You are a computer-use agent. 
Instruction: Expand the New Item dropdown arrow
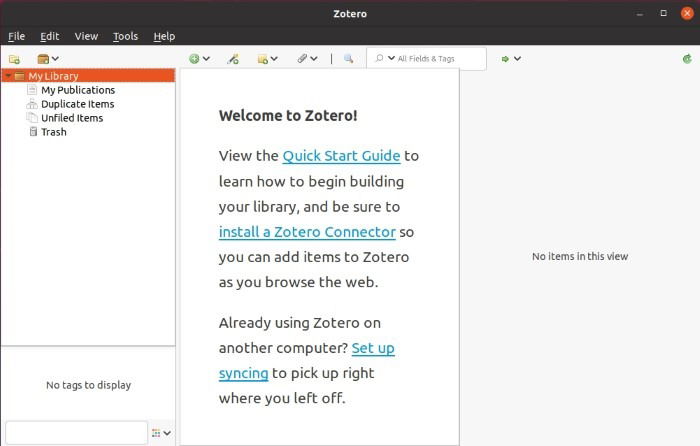coord(206,58)
